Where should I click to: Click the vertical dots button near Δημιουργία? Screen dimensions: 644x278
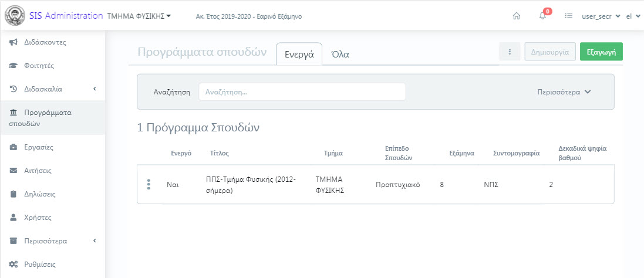(510, 52)
